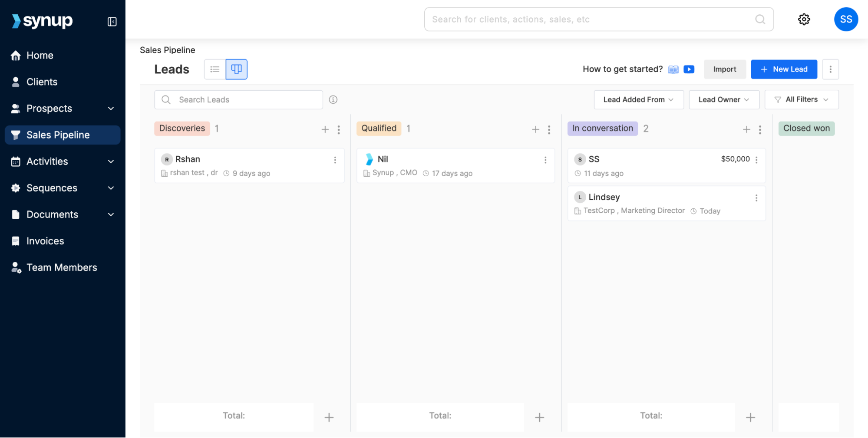Screen dimensions: 868x438
Task: Click plus at bottom of Qualified column
Action: 539,417
